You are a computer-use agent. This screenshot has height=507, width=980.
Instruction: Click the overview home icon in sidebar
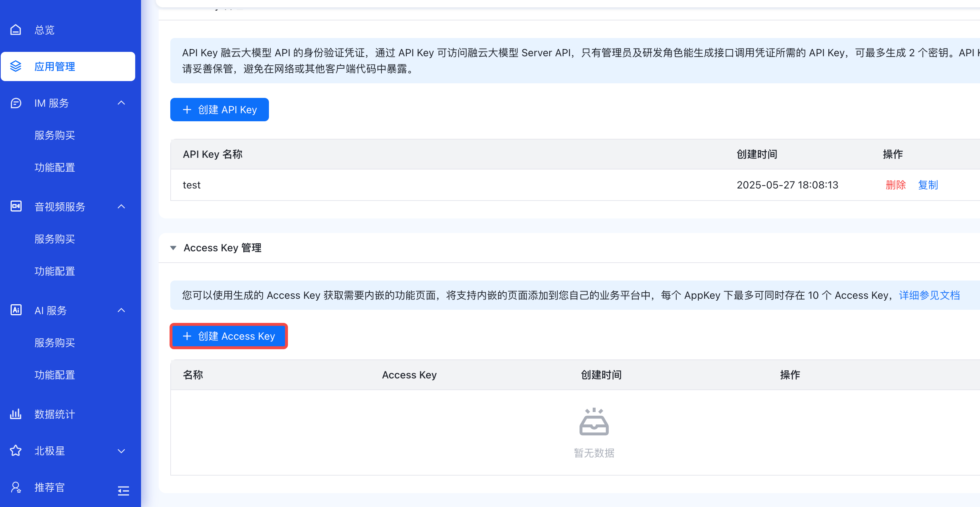pos(16,30)
